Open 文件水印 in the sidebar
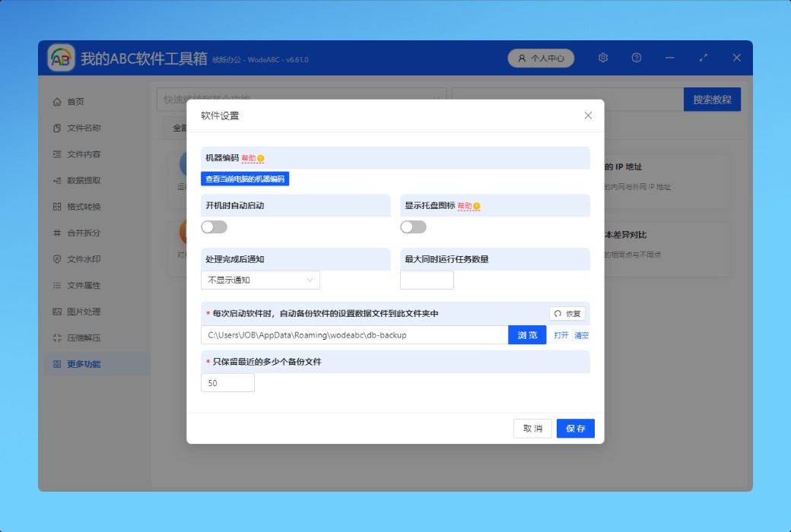Image resolution: width=791 pixels, height=532 pixels. pyautogui.click(x=83, y=259)
